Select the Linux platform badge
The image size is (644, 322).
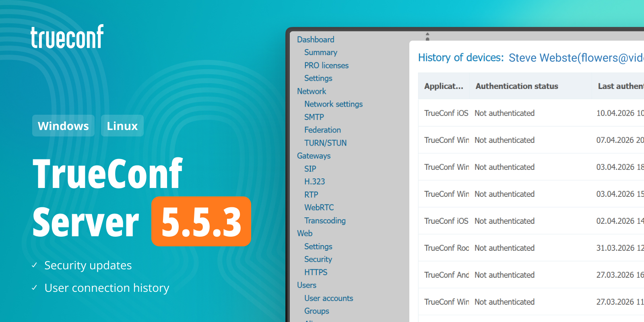coord(122,126)
